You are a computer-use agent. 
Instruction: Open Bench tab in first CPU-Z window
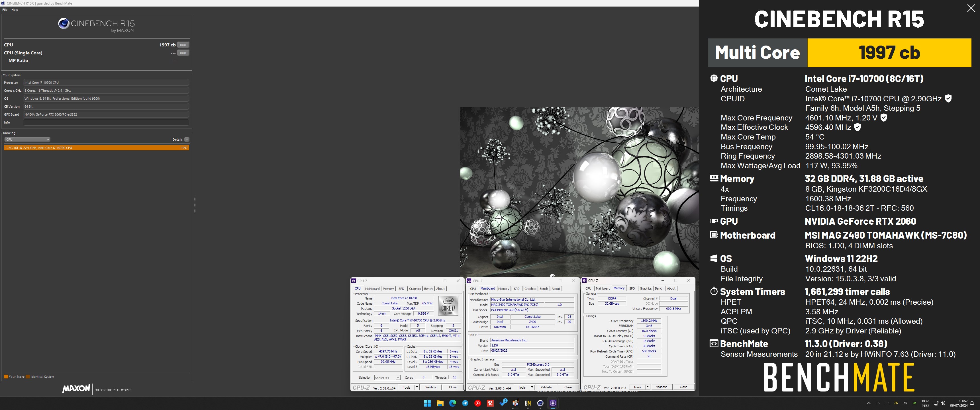pyautogui.click(x=428, y=289)
